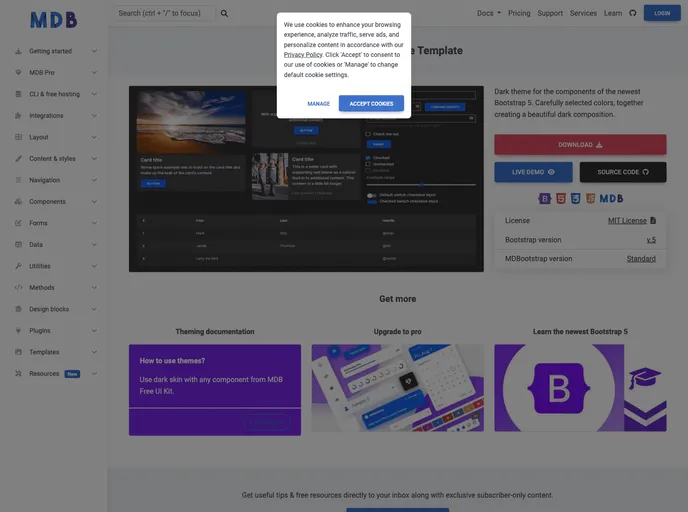688x512 pixels.
Task: Click the MDB badge logo under buttons
Action: click(611, 199)
